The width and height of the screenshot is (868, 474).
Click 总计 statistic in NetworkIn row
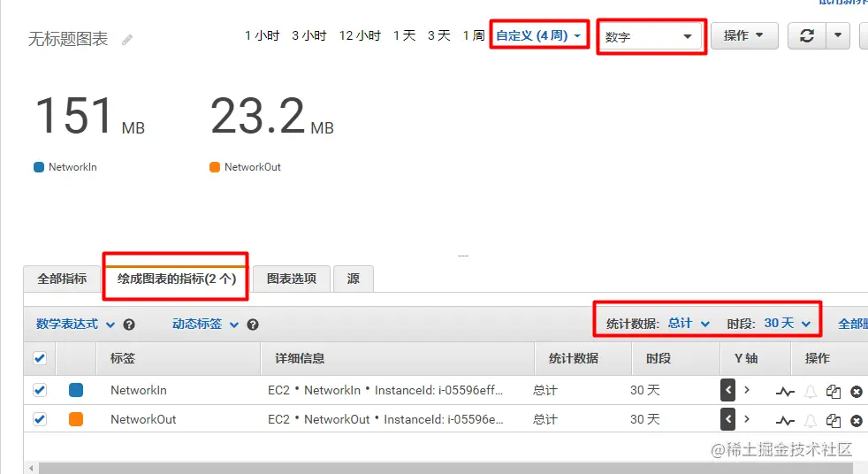point(545,390)
